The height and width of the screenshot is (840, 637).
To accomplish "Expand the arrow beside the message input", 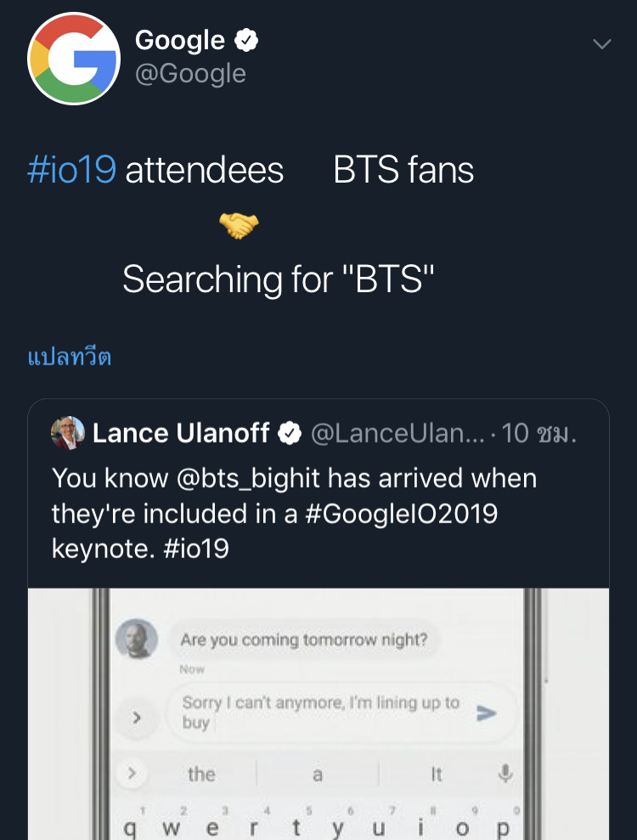I will point(136,719).
